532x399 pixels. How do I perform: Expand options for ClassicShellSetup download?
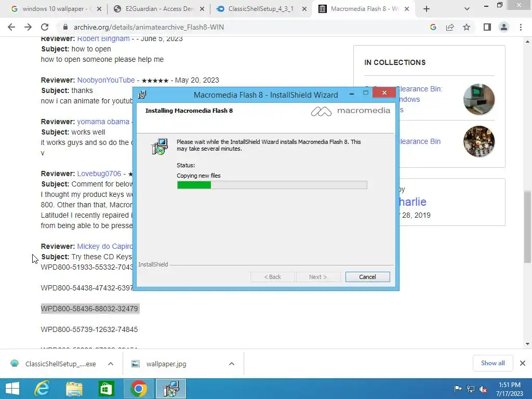111,364
